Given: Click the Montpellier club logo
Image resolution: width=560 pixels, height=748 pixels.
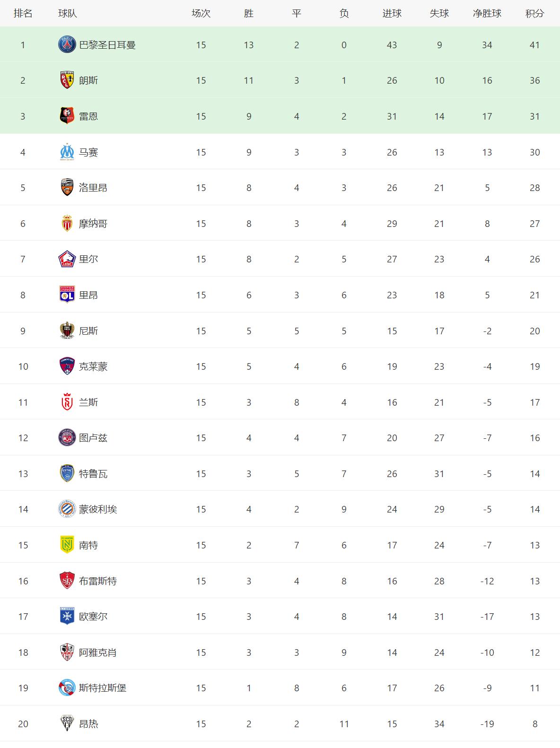Looking at the screenshot, I should pyautogui.click(x=67, y=509).
